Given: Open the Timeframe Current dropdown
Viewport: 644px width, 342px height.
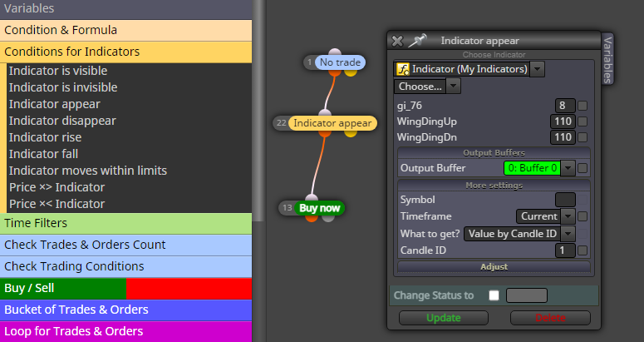Looking at the screenshot, I should click(x=568, y=216).
